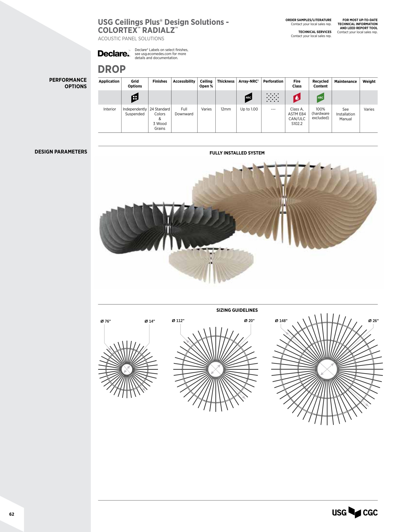Click 'Ceiling Open %' column header
The image size is (411, 532).
click(x=206, y=84)
